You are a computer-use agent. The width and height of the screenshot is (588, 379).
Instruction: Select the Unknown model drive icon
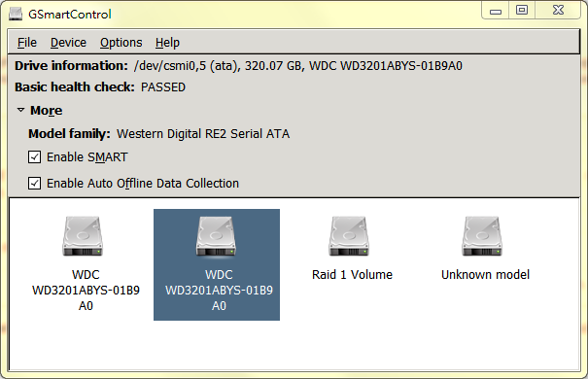[482, 236]
